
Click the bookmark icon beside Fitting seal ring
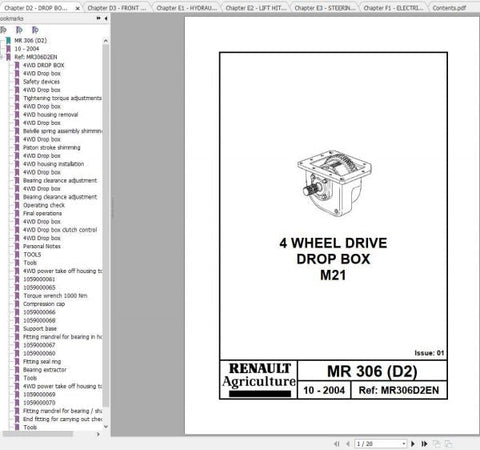pyautogui.click(x=17, y=361)
